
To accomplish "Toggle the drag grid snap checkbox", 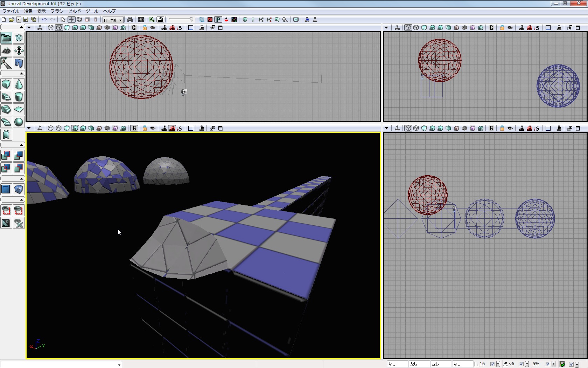I will pos(492,364).
